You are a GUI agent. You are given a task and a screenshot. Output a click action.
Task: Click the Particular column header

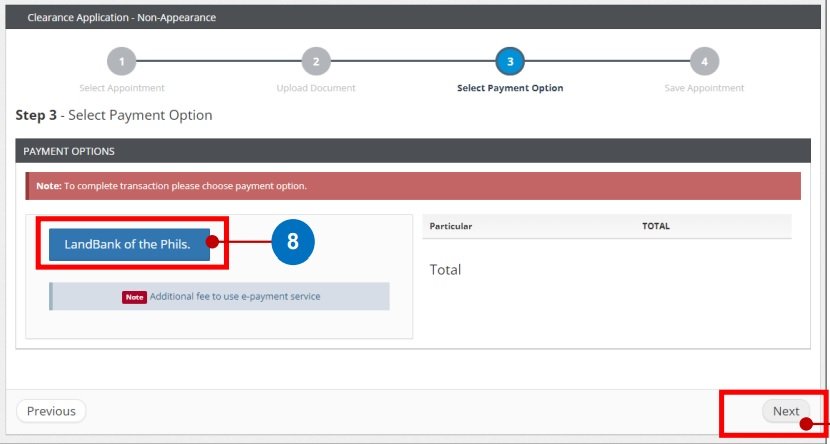[451, 226]
